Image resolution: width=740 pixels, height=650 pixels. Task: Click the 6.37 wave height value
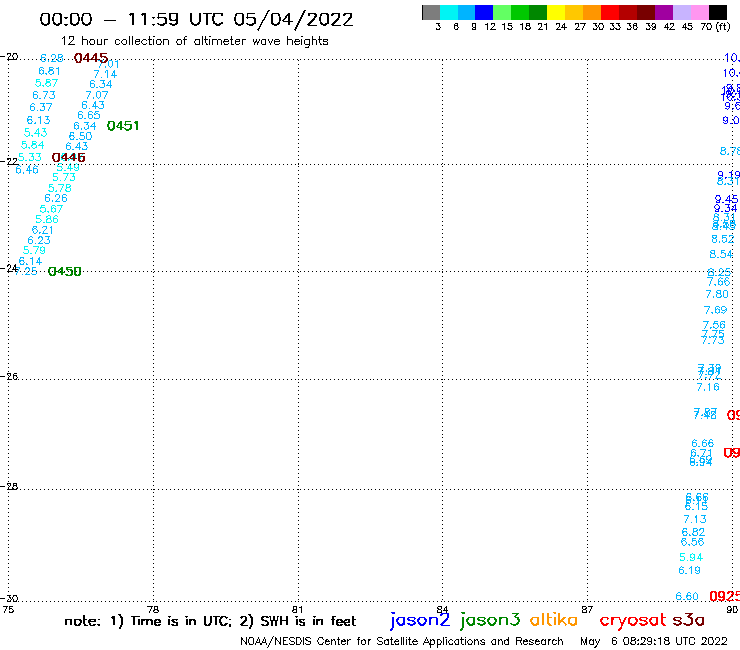coord(41,108)
